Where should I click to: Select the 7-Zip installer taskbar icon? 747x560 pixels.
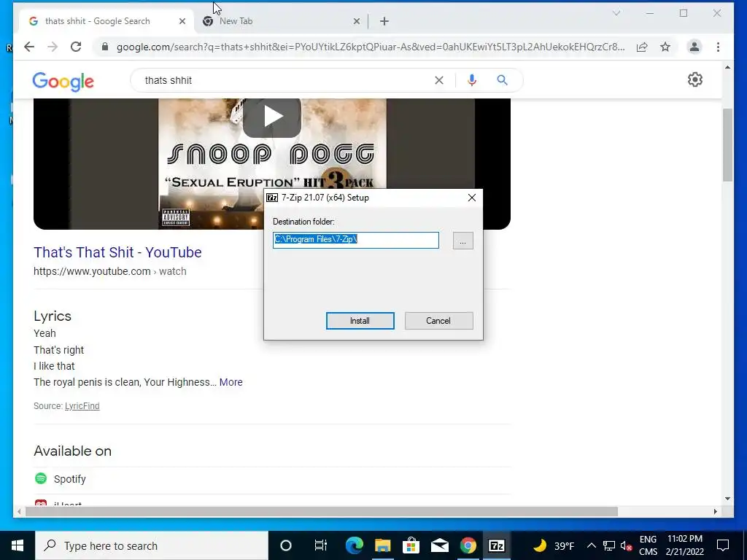(496, 545)
